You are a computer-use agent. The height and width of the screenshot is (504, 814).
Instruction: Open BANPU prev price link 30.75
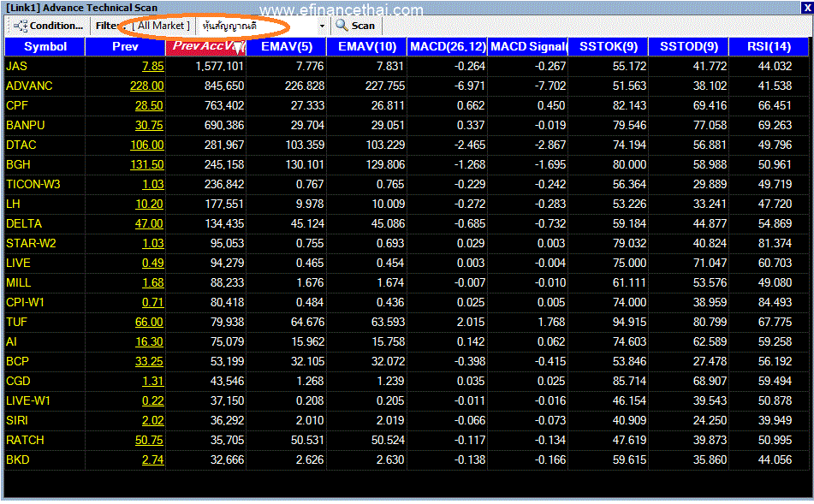(x=149, y=126)
